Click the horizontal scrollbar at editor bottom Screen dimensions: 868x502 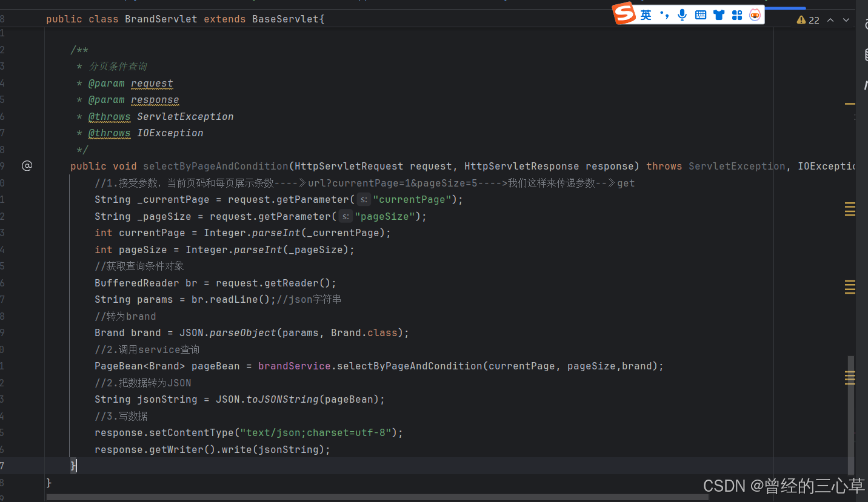pos(377,497)
